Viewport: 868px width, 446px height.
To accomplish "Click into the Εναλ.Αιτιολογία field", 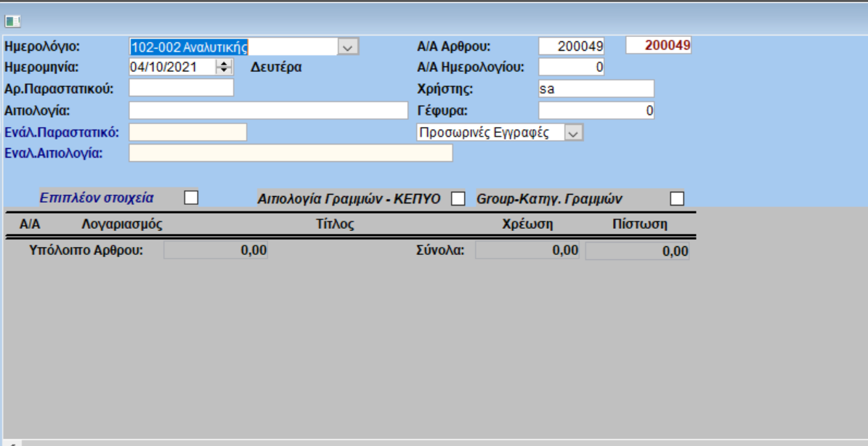I will point(290,153).
